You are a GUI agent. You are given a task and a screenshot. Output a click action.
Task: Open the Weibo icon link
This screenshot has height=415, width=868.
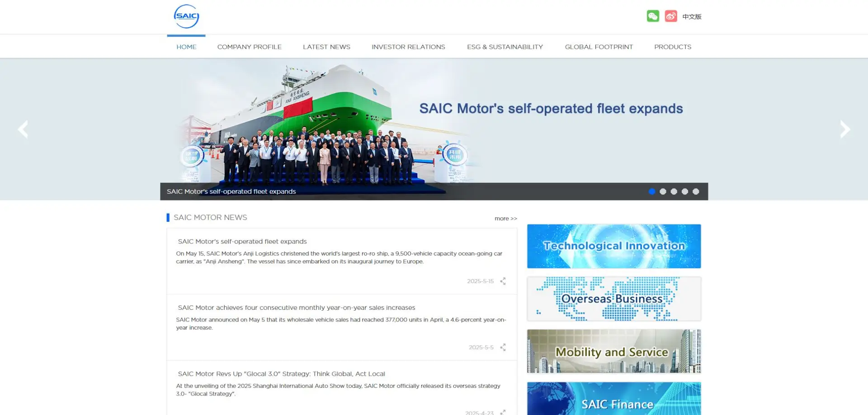coord(671,16)
